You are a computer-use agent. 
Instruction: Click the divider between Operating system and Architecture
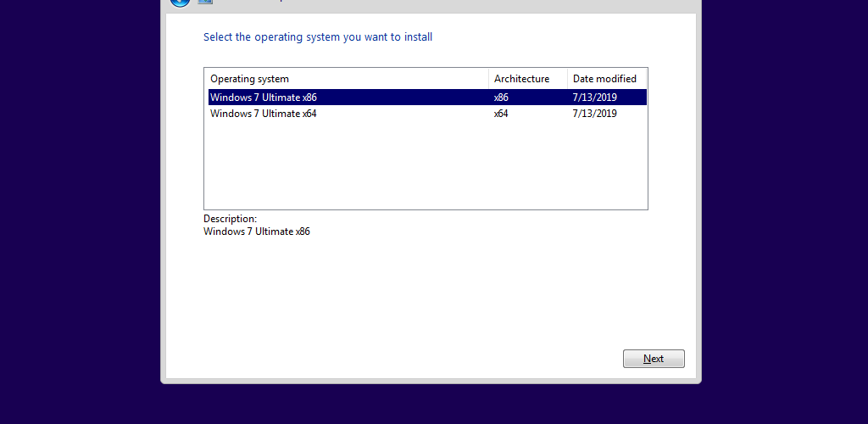tap(489, 79)
